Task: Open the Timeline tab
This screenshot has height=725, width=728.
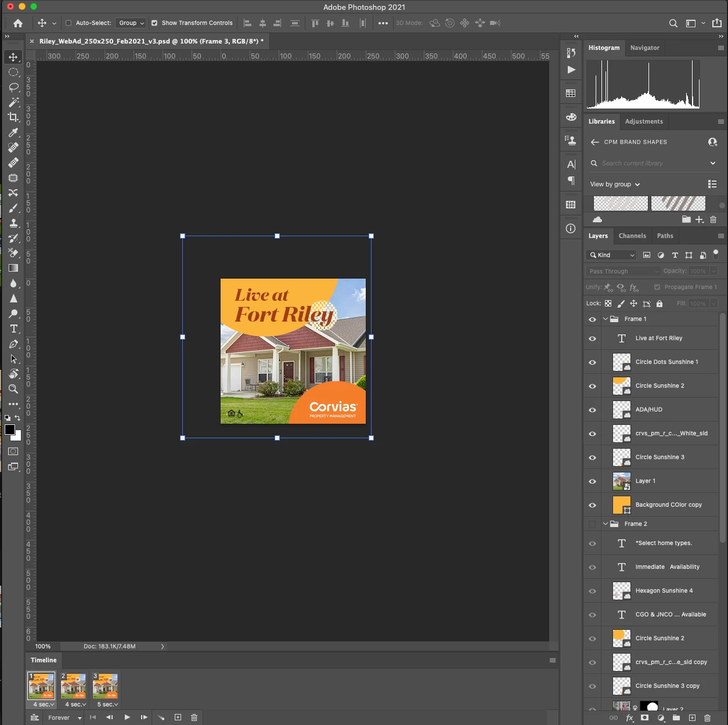Action: coord(44,660)
